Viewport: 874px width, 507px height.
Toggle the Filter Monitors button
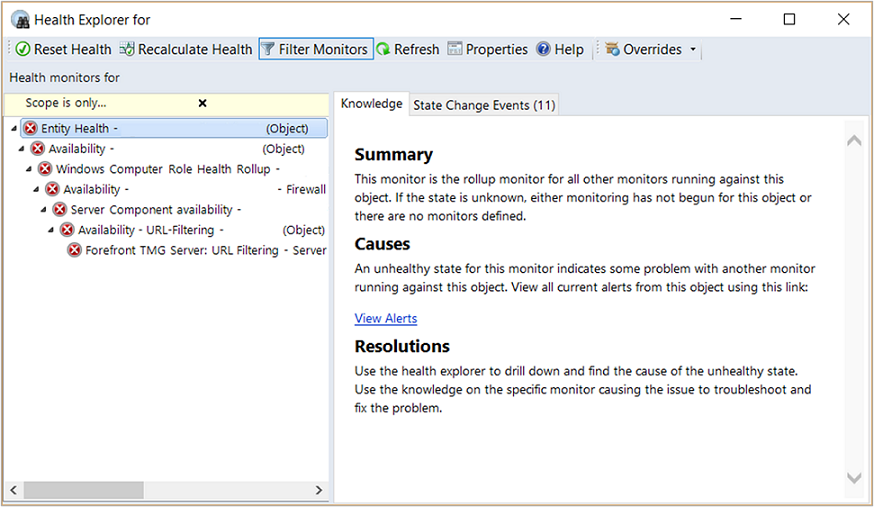316,49
